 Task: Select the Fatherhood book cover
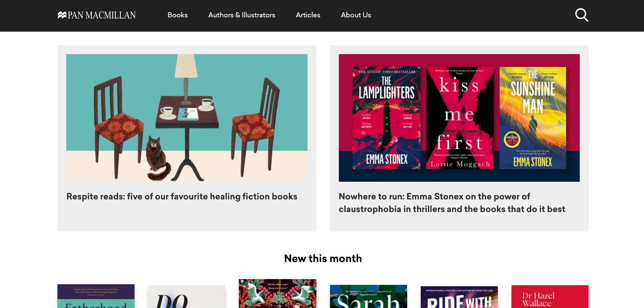pos(95,296)
